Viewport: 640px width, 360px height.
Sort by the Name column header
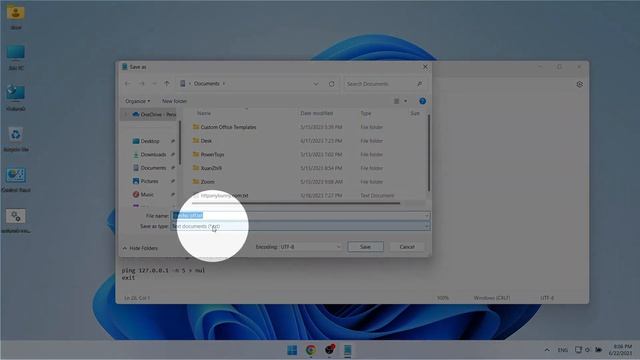point(204,113)
